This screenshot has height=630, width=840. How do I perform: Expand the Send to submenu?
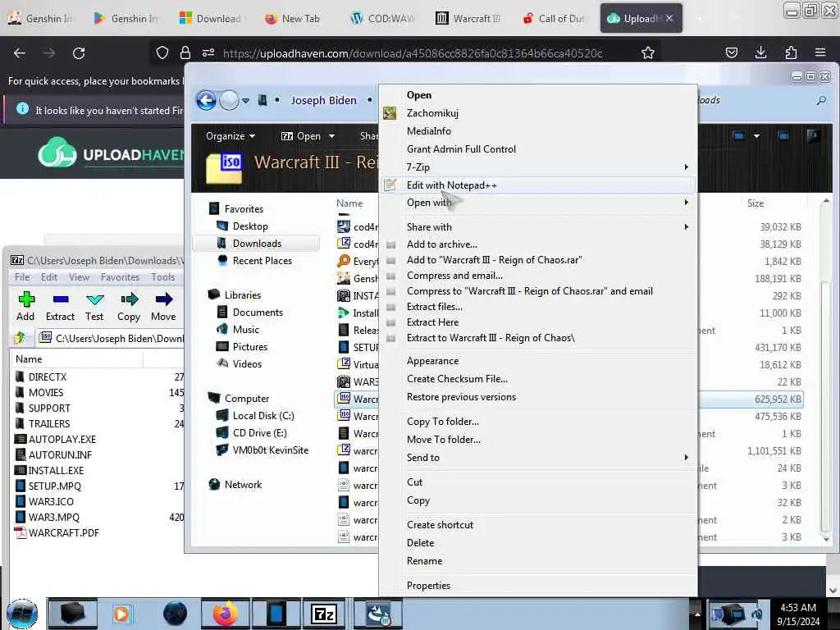pos(537,458)
